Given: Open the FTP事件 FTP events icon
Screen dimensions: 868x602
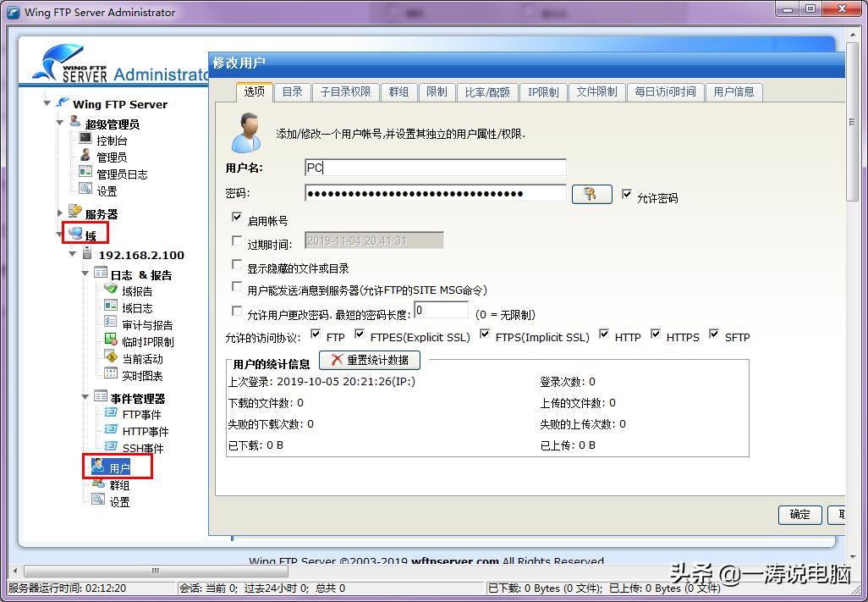Looking at the screenshot, I should click(x=132, y=414).
